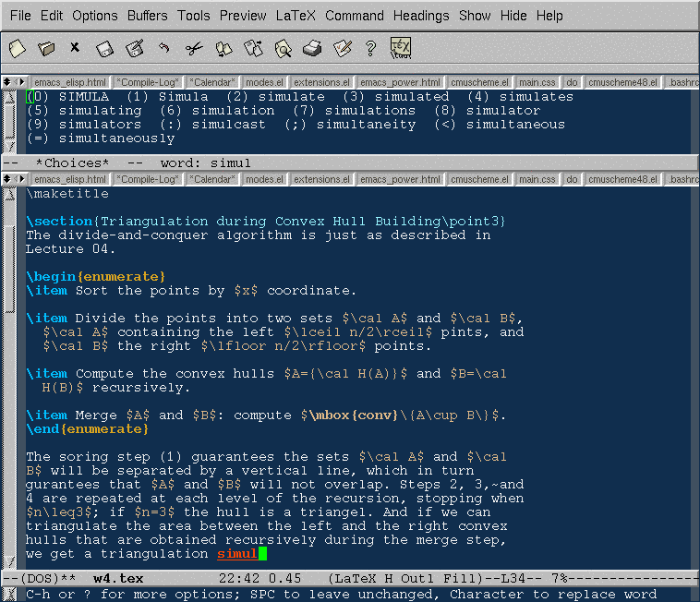Run TeX with the TeX toolbar icon
The height and width of the screenshot is (602, 700).
(401, 48)
